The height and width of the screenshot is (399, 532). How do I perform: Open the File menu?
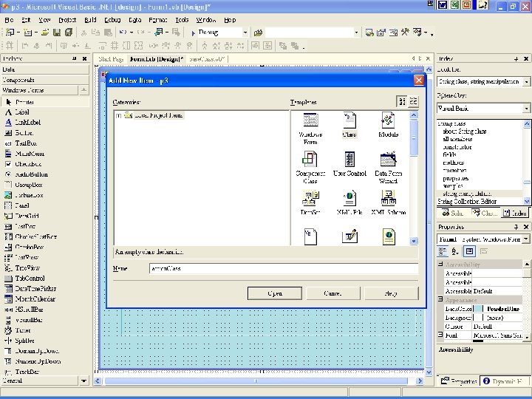pyautogui.click(x=9, y=20)
